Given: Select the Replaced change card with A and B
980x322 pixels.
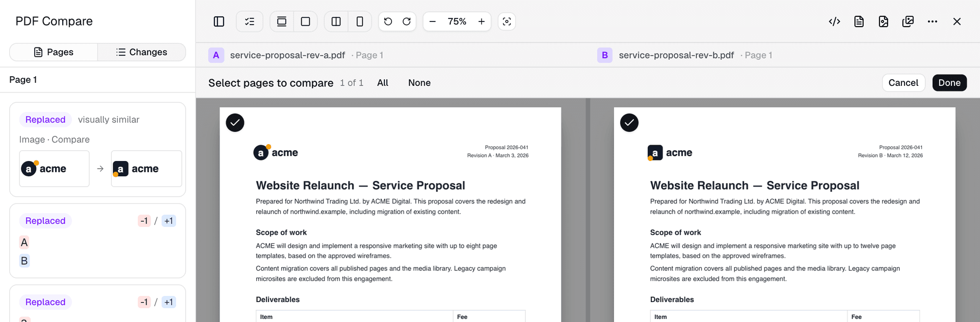Looking at the screenshot, I should point(97,241).
